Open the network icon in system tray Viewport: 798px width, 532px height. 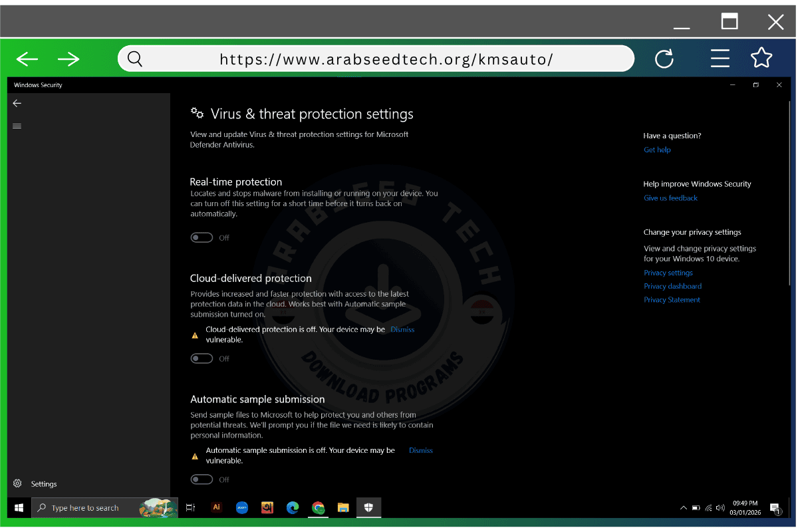click(x=708, y=508)
